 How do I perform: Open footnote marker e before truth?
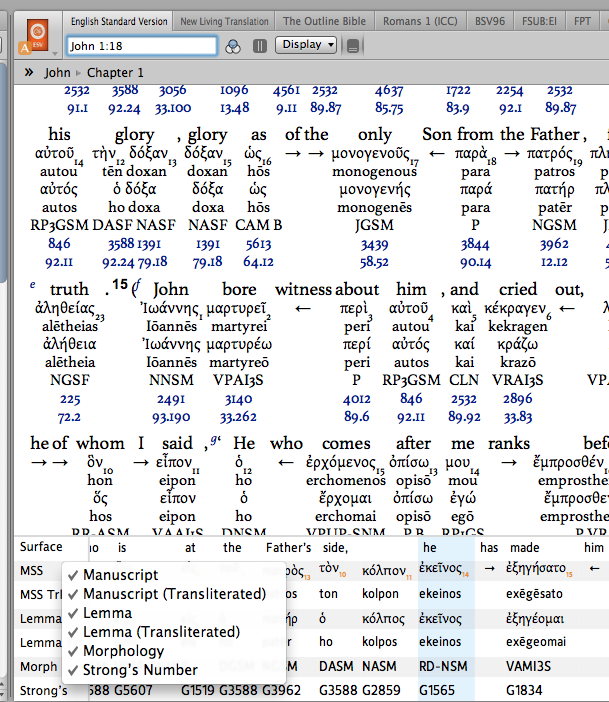[x=33, y=284]
